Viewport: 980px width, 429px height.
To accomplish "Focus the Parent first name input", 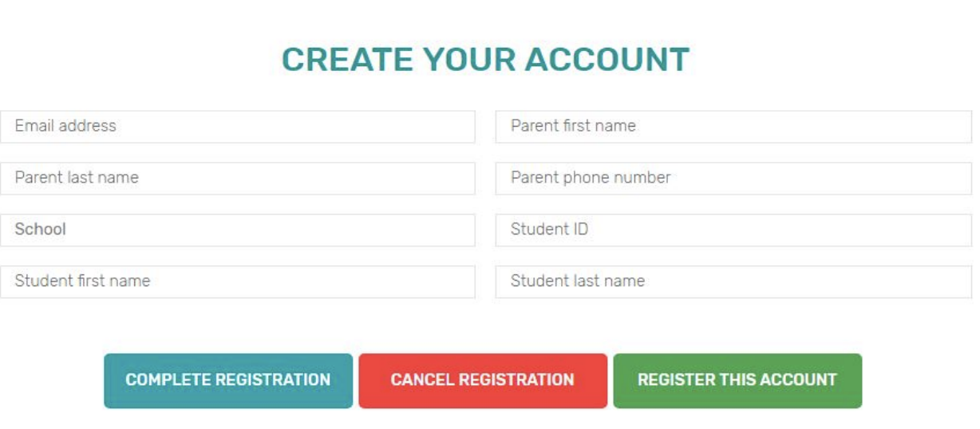I will 733,126.
